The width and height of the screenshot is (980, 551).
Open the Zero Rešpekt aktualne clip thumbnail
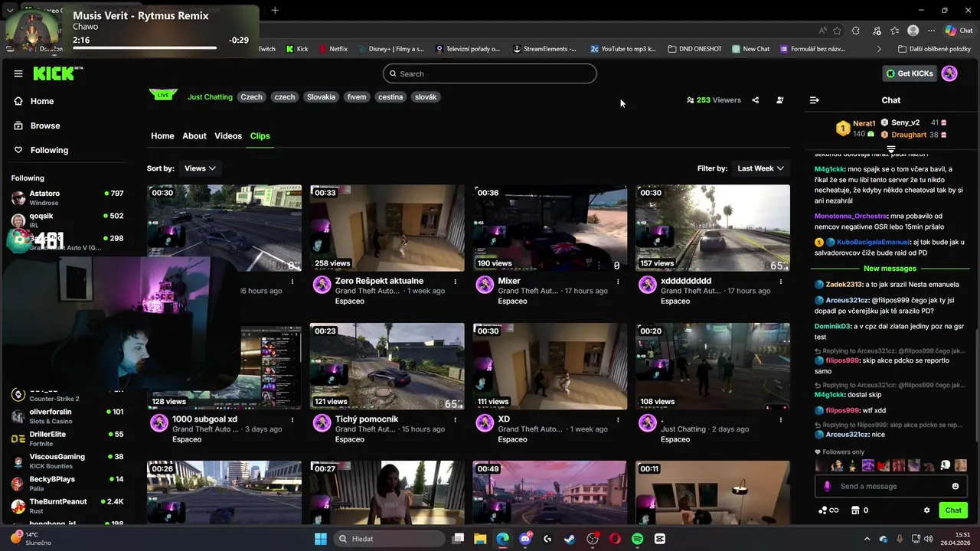tap(387, 228)
